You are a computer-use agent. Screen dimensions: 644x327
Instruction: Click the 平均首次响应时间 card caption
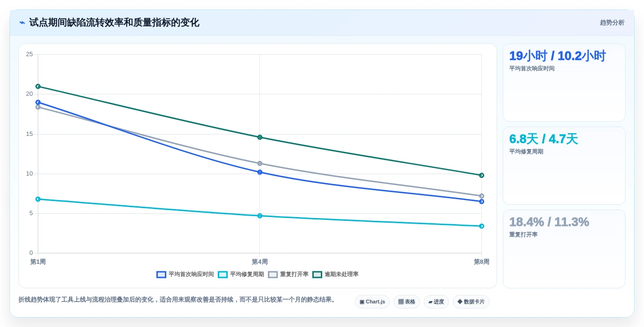point(532,68)
